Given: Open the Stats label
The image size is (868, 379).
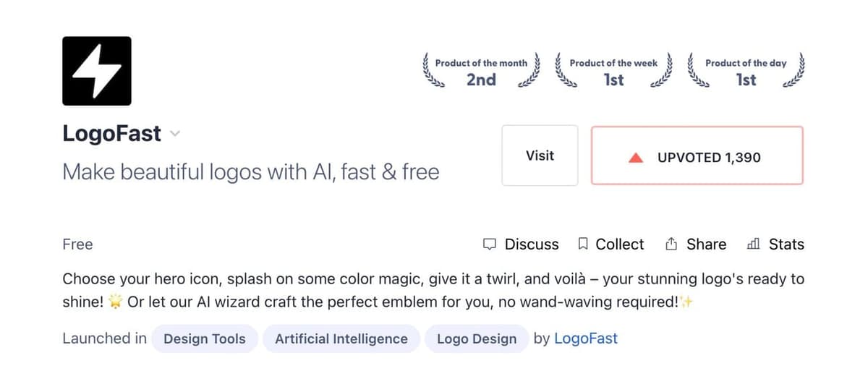Looking at the screenshot, I should pyautogui.click(x=786, y=244).
